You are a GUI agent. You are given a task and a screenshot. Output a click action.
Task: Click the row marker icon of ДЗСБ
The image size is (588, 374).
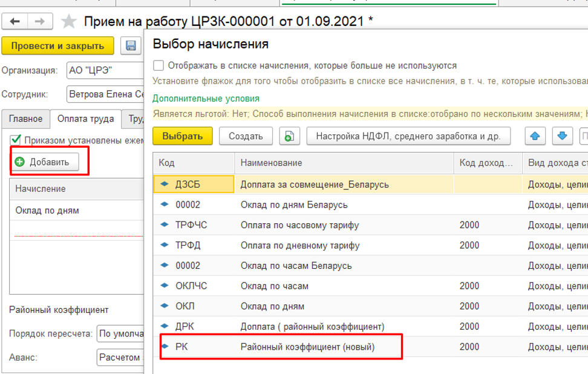(165, 184)
